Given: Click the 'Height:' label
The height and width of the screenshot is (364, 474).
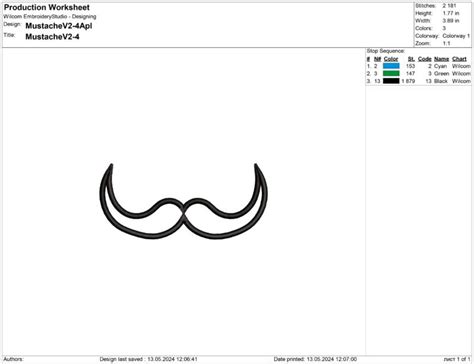Looking at the screenshot, I should 424,13.
